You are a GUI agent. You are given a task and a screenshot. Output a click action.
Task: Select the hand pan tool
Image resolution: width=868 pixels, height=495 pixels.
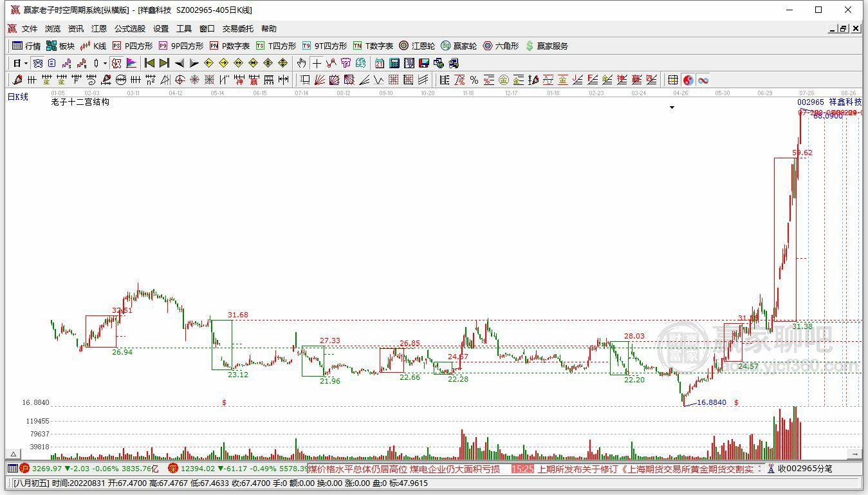(301, 63)
